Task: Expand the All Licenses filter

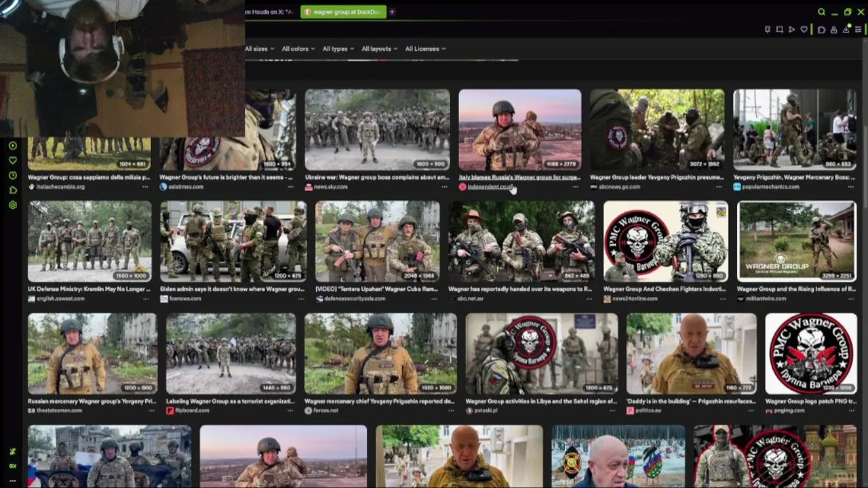Action: [425, 49]
